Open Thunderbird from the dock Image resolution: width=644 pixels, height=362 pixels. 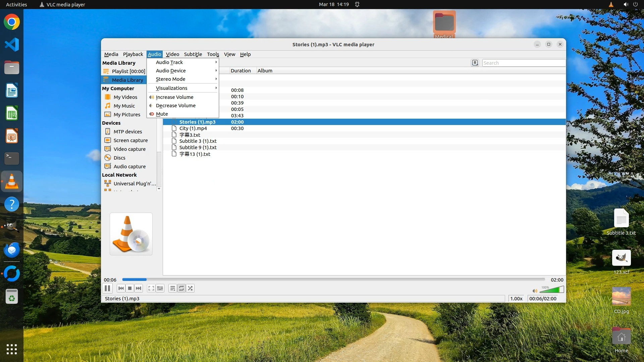coord(12,250)
